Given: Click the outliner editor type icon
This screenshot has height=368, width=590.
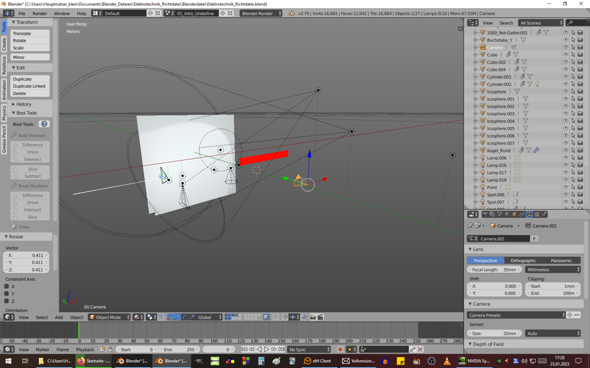Looking at the screenshot, I should (473, 23).
